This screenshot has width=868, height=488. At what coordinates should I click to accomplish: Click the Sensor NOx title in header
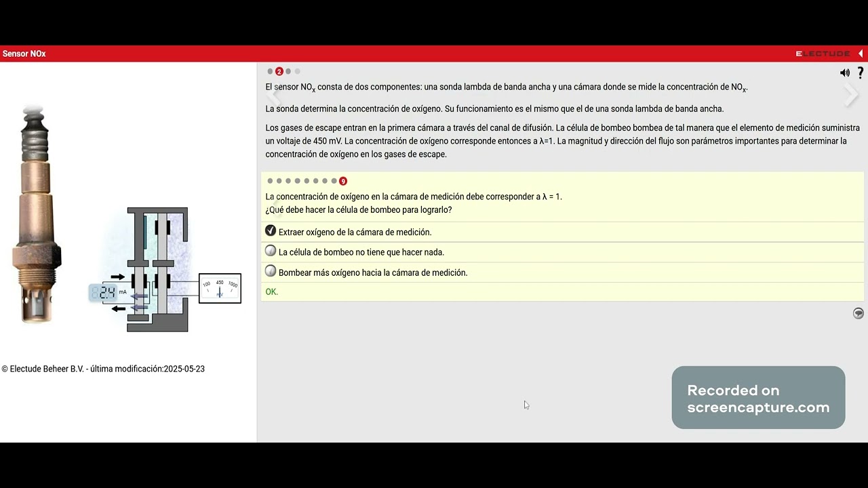[24, 54]
